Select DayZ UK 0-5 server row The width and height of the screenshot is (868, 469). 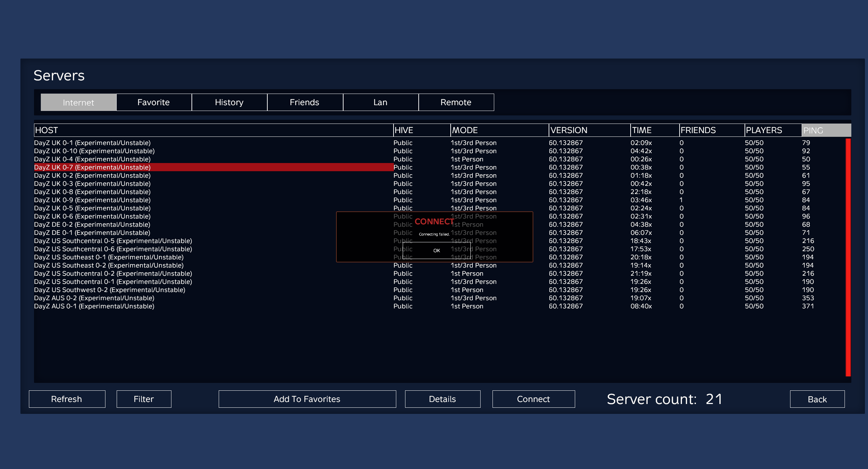(439, 208)
